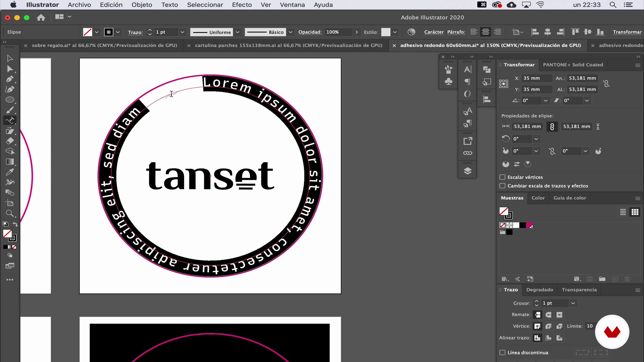644x362 pixels.
Task: Open the Uniforme width profile dropdown
Action: pyautogui.click(x=237, y=32)
